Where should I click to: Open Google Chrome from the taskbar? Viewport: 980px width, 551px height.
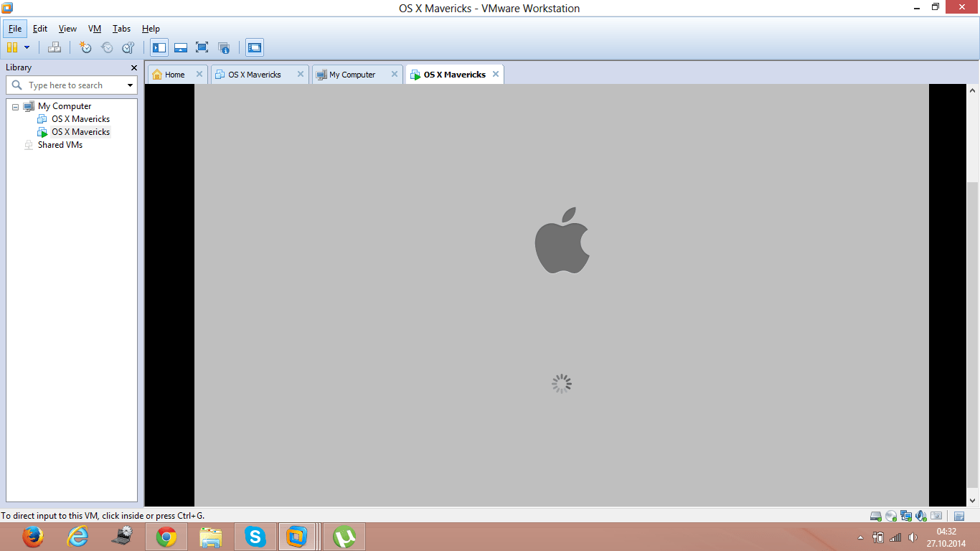coord(166,537)
